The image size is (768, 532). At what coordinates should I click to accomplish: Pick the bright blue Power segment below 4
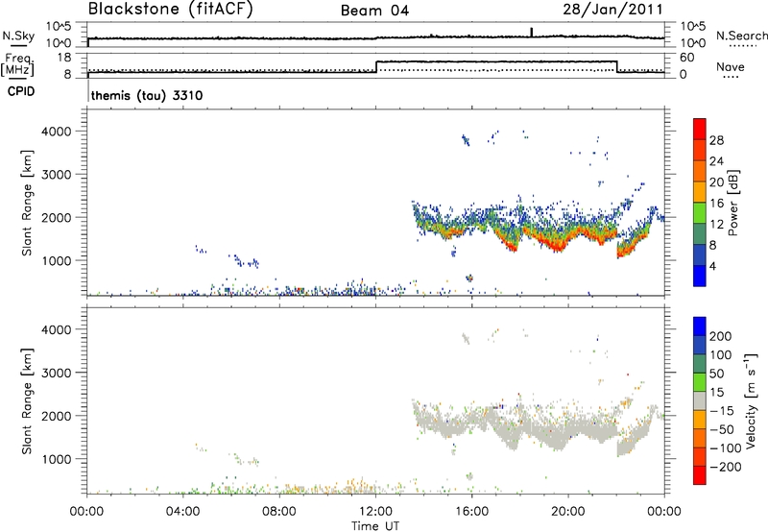pyautogui.click(x=700, y=276)
